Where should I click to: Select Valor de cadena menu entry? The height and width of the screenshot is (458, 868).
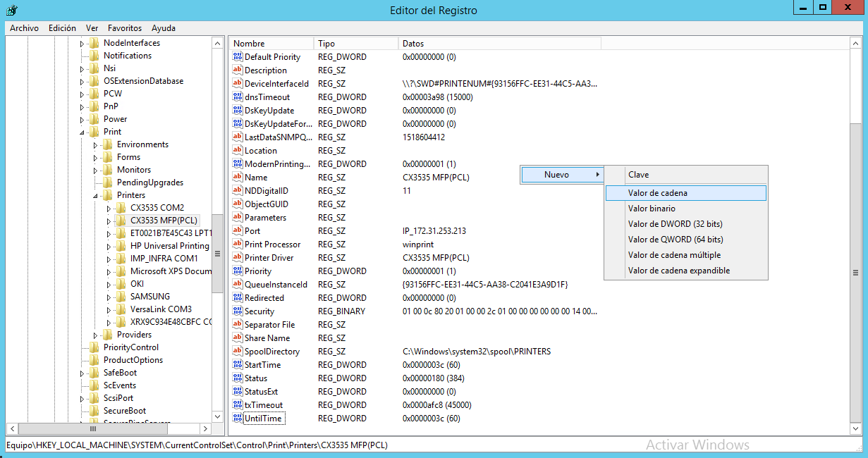tap(657, 193)
